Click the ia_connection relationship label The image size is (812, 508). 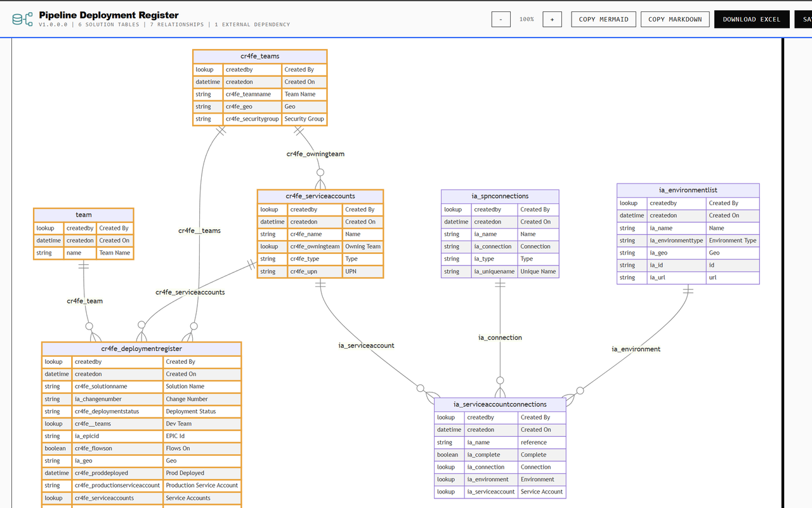pos(500,338)
